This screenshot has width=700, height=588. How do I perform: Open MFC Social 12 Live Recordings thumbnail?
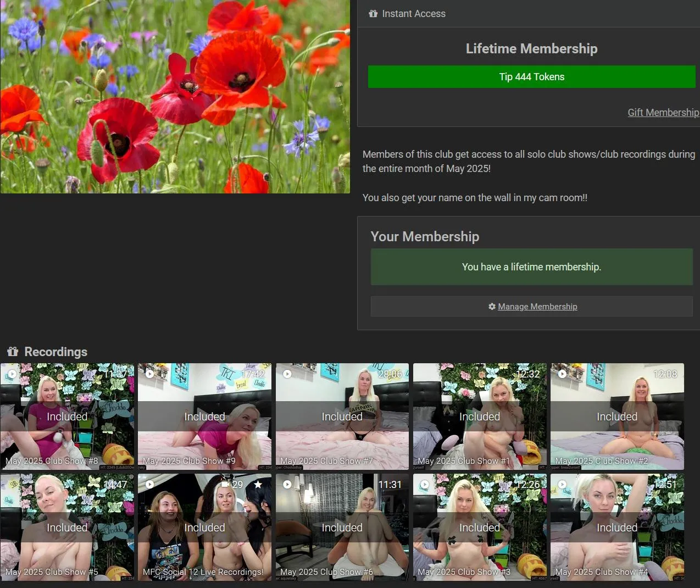pyautogui.click(x=204, y=528)
